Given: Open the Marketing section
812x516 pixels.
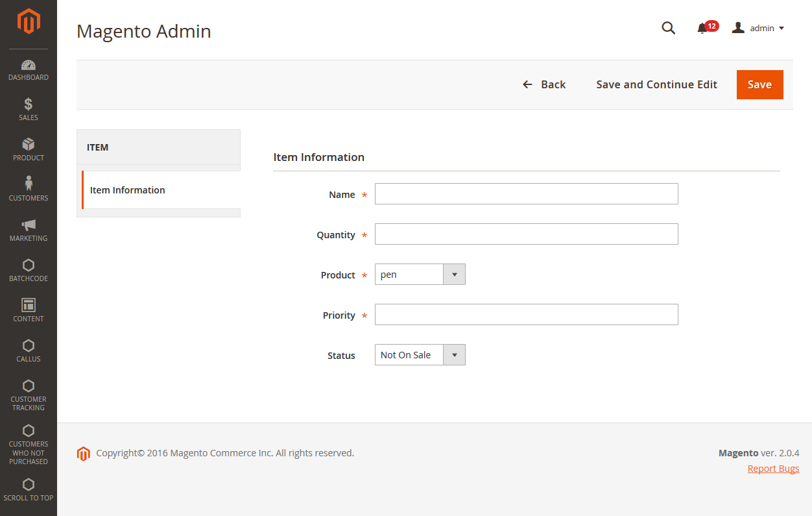Looking at the screenshot, I should pos(28,230).
